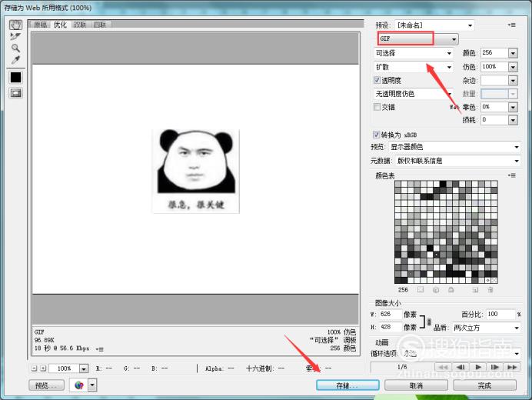Switch to the 双联 tab
The height and width of the screenshot is (400, 532).
click(80, 25)
